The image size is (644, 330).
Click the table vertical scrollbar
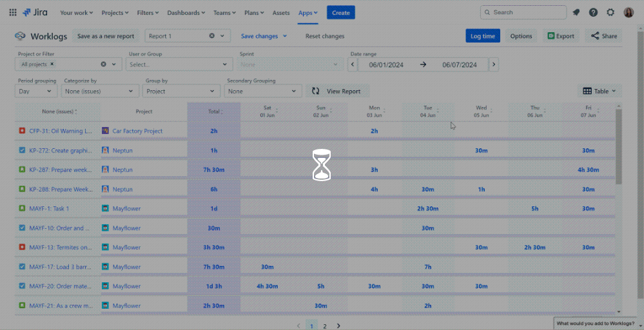click(618, 146)
